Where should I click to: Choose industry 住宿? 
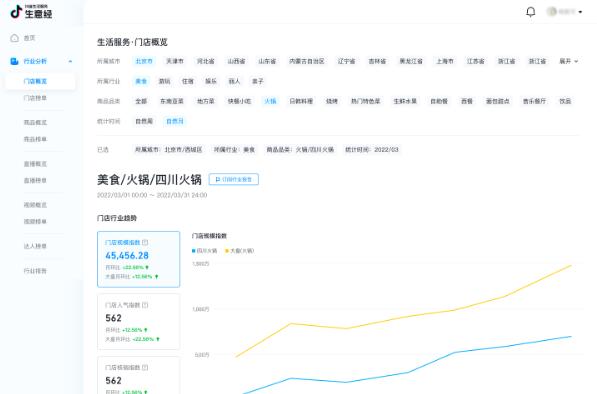[188, 81]
